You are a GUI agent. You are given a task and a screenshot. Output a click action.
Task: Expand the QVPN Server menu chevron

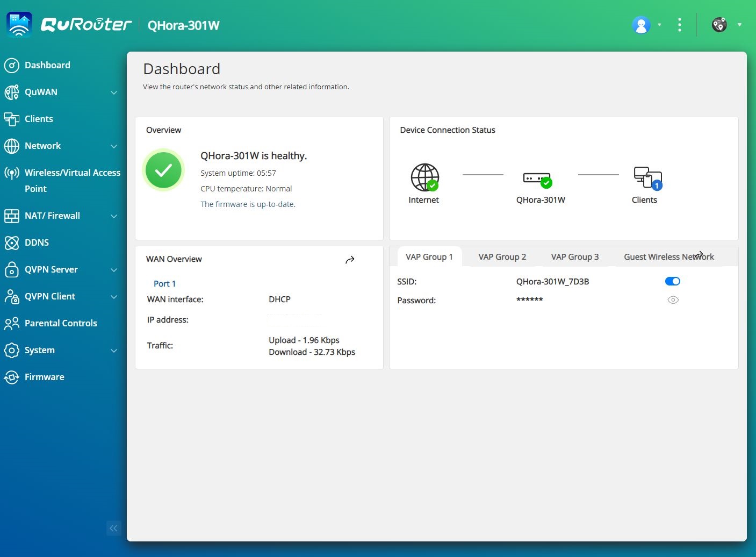coord(114,270)
